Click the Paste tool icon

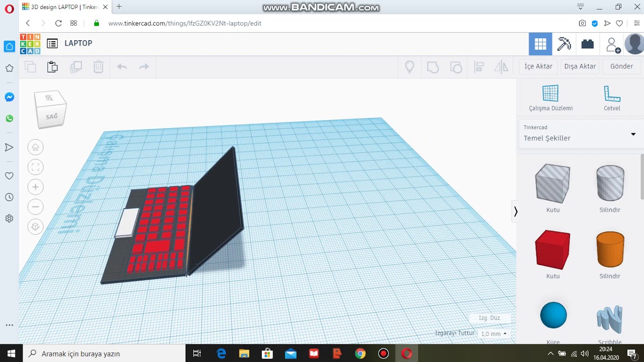tap(52, 67)
